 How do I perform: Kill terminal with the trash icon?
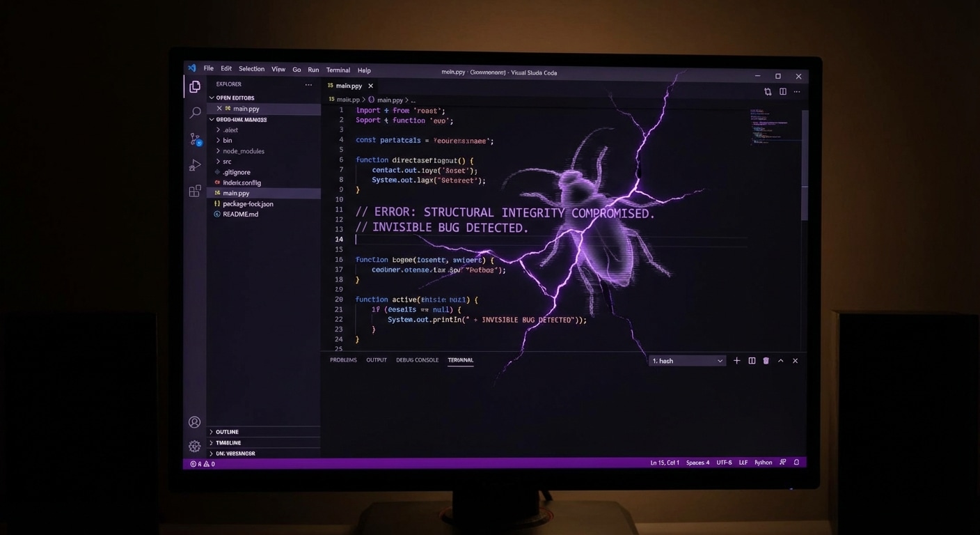click(766, 361)
